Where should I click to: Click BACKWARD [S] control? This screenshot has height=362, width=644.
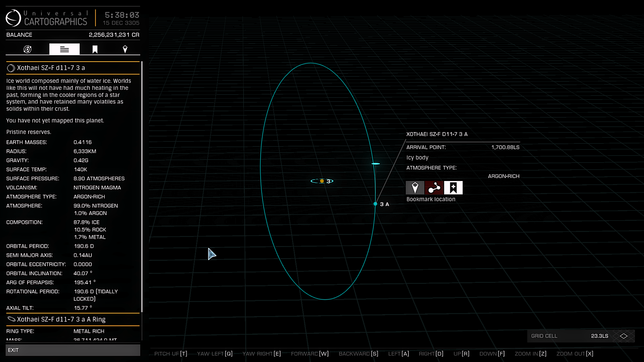(358, 354)
